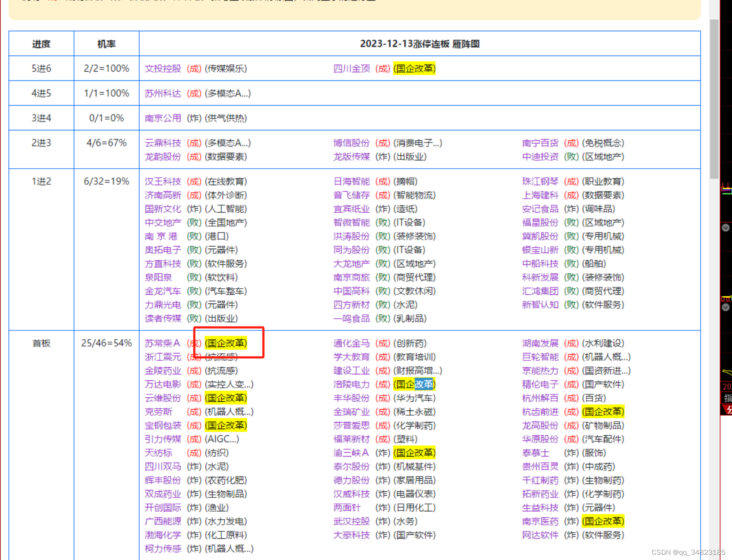Click 读者传媒 stock link
Screen dimensions: 732x560
click(x=163, y=318)
